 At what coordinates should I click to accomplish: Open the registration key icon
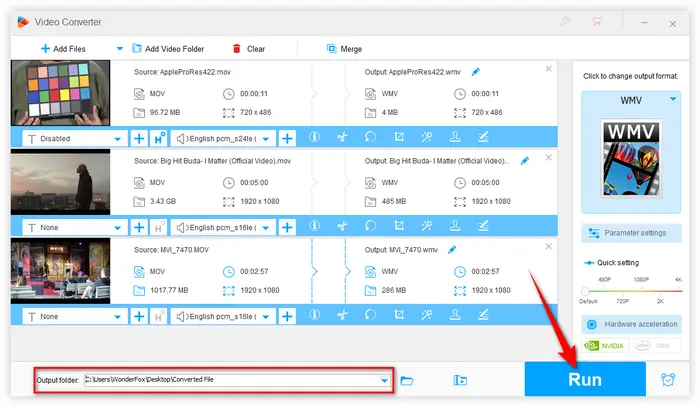(565, 21)
